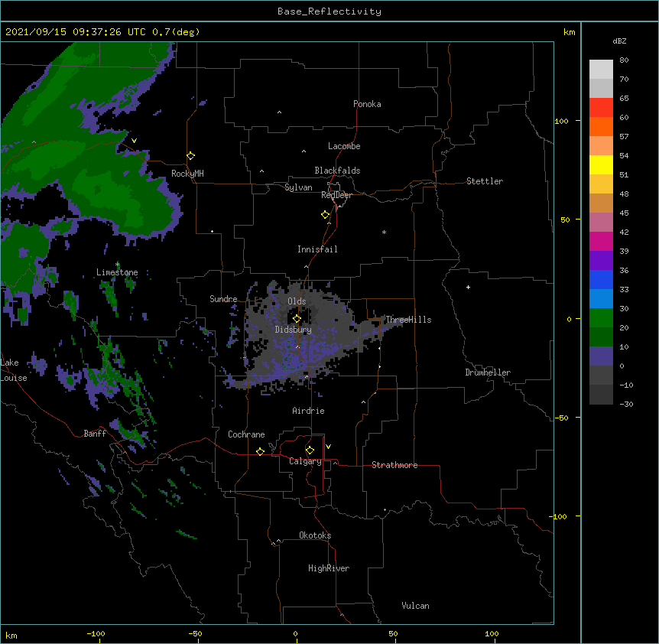Choose the lightest gray swatch at 80 dBZ
Viewport: 659px width, 644px height.
(601, 70)
